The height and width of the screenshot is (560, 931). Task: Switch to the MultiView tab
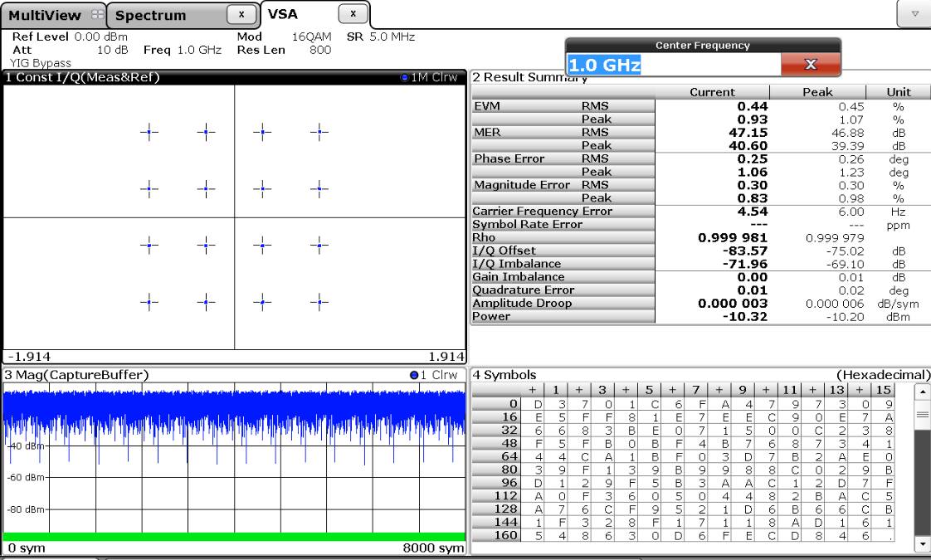point(53,15)
